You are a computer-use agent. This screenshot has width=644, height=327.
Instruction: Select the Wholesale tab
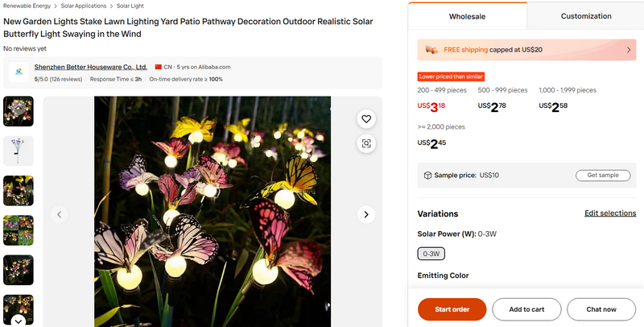click(468, 15)
